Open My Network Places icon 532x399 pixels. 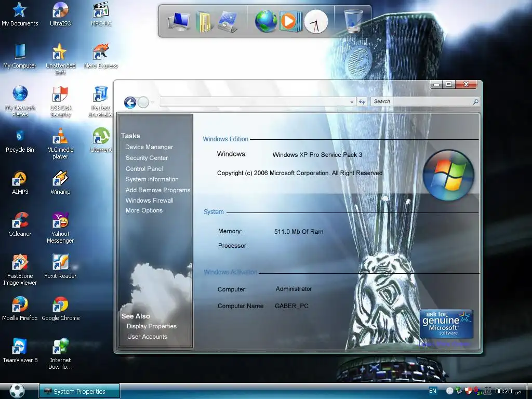pyautogui.click(x=20, y=101)
